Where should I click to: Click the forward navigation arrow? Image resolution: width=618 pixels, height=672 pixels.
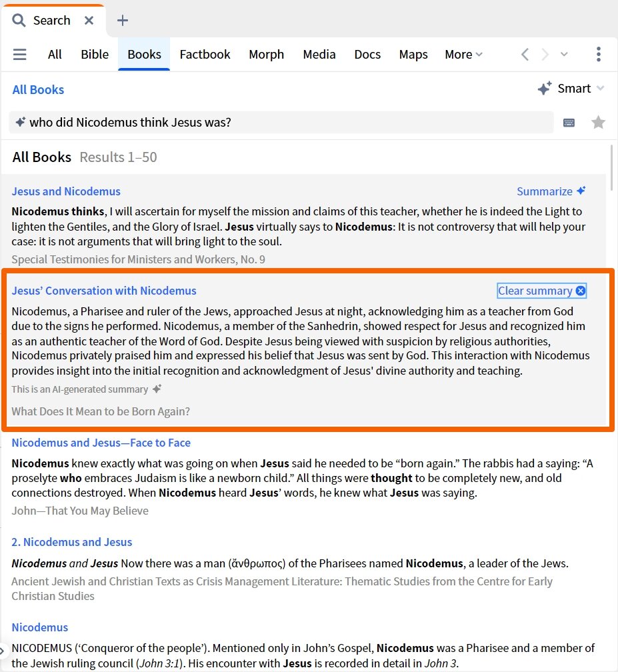coord(545,55)
